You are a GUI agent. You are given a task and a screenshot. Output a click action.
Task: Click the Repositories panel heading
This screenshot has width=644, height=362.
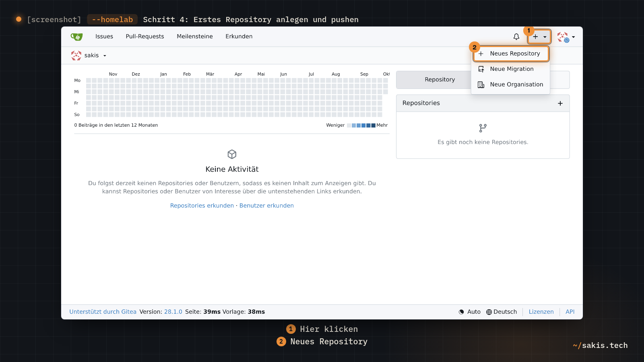pos(421,103)
